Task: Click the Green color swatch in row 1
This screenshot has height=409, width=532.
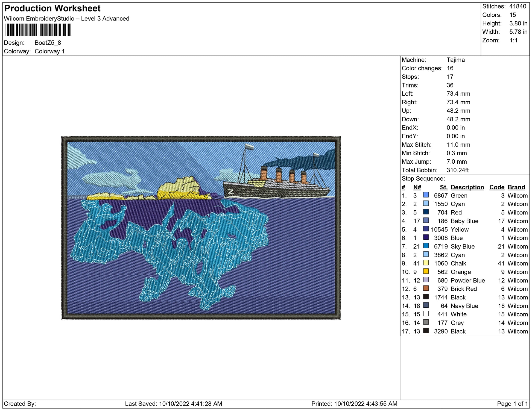Action: 426,195
